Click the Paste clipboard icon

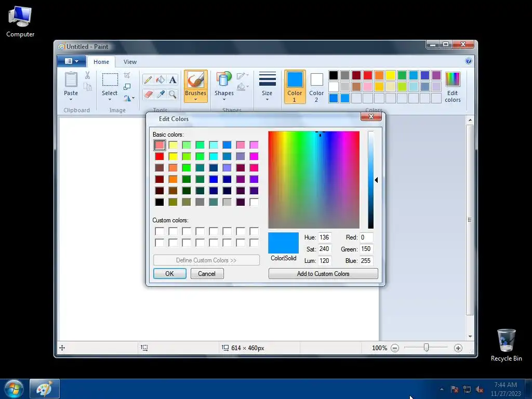pos(71,80)
